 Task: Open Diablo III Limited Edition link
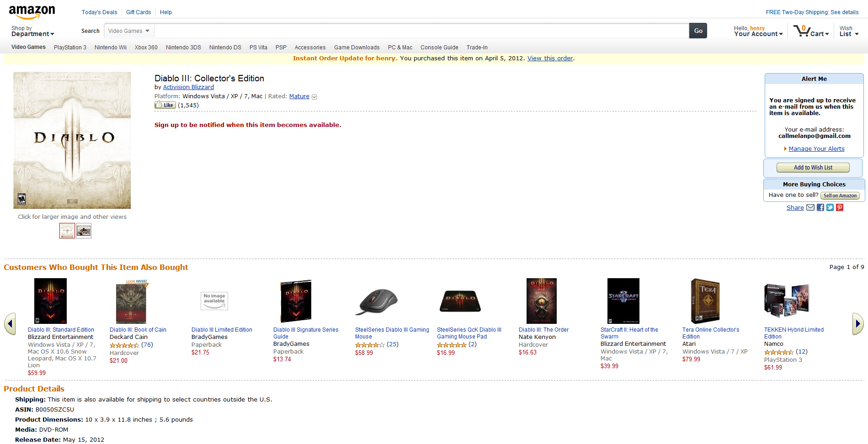point(222,330)
